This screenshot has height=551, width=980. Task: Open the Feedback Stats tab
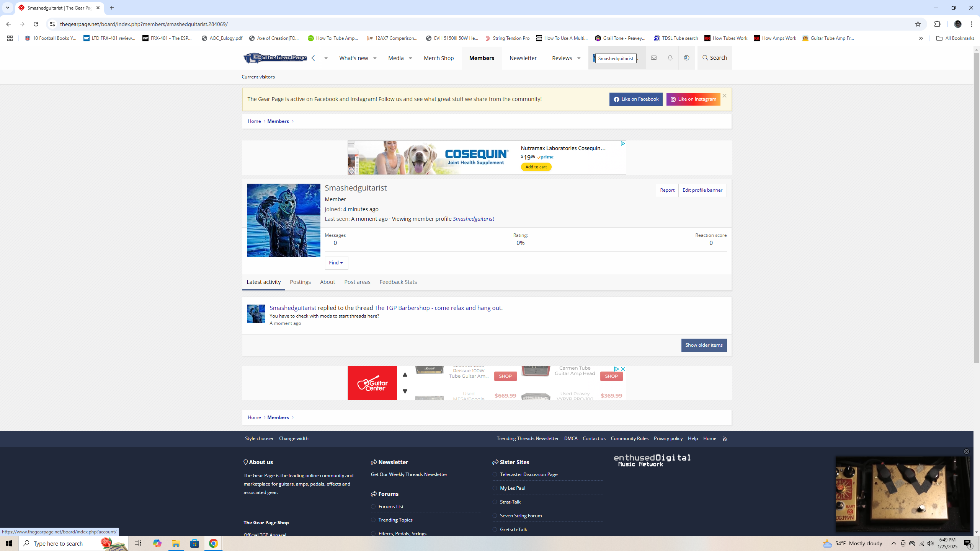[x=398, y=282]
